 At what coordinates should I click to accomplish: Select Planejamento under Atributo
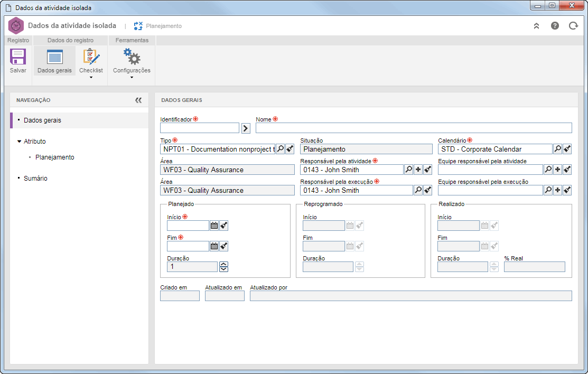click(x=55, y=157)
